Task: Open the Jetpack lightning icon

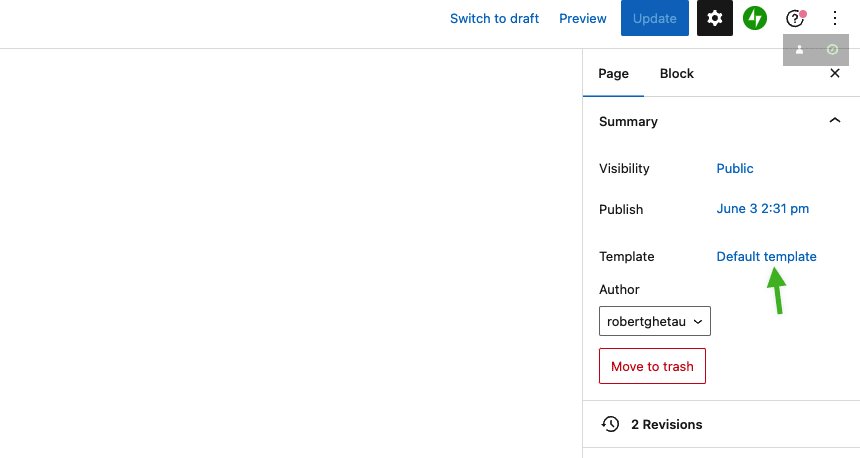Action: pos(755,18)
